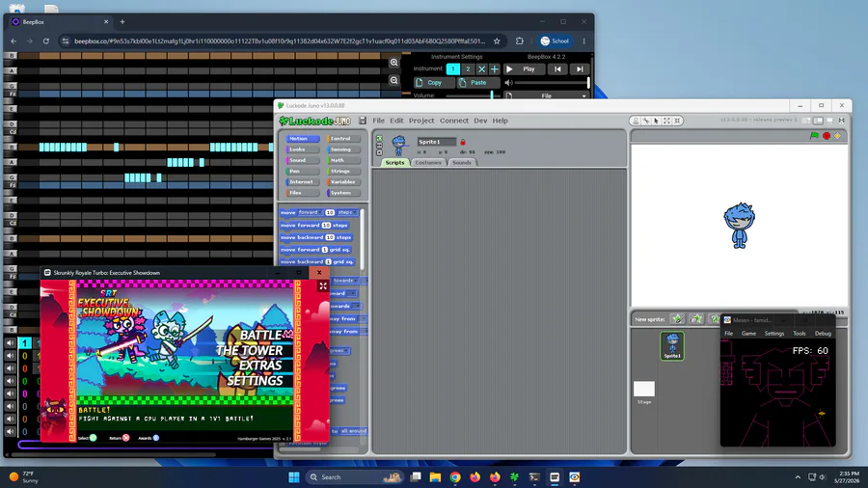The height and width of the screenshot is (488, 868).
Task: Switch to the Costumes tab
Action: [x=428, y=163]
